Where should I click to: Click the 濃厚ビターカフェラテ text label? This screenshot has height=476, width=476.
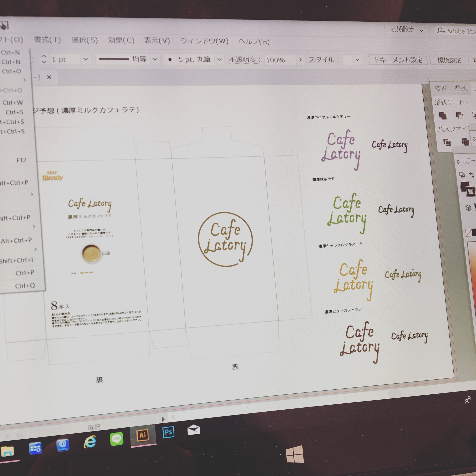coord(343,310)
